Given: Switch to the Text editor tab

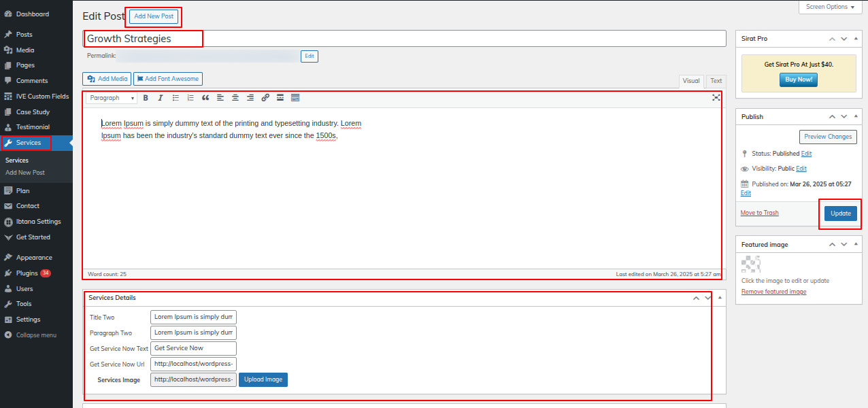Looking at the screenshot, I should pyautogui.click(x=716, y=81).
